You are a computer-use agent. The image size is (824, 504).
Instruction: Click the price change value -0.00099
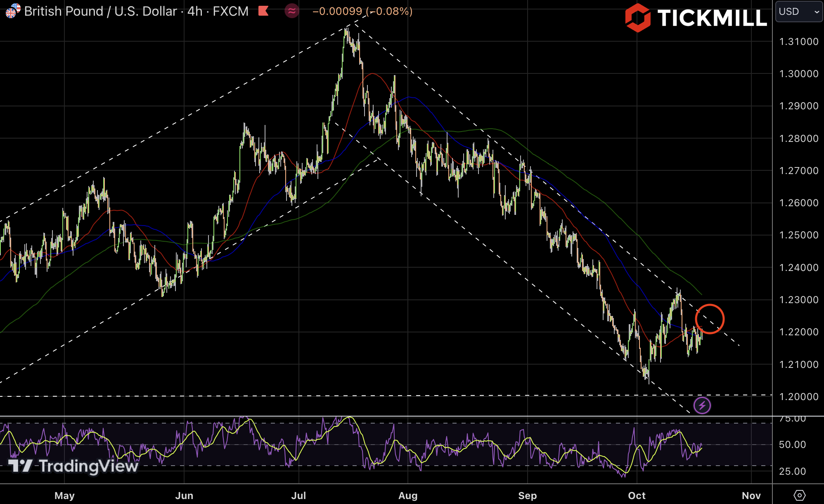point(337,11)
